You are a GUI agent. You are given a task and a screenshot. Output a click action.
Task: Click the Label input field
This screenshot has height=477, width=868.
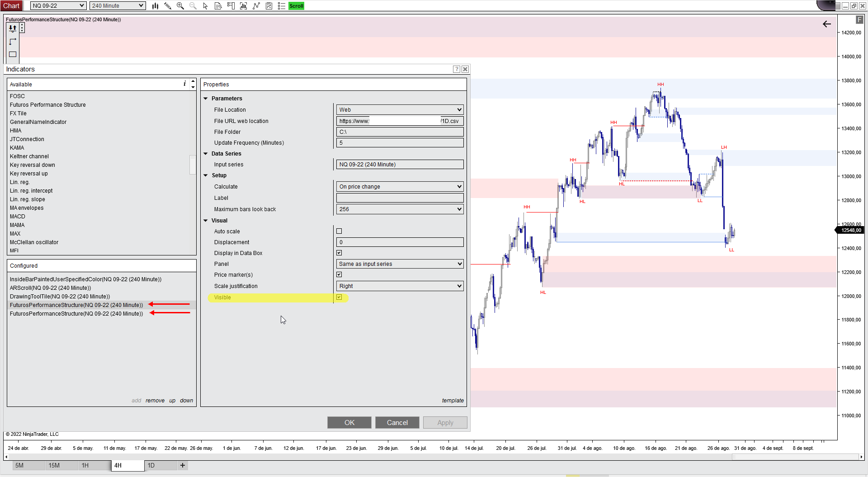400,198
